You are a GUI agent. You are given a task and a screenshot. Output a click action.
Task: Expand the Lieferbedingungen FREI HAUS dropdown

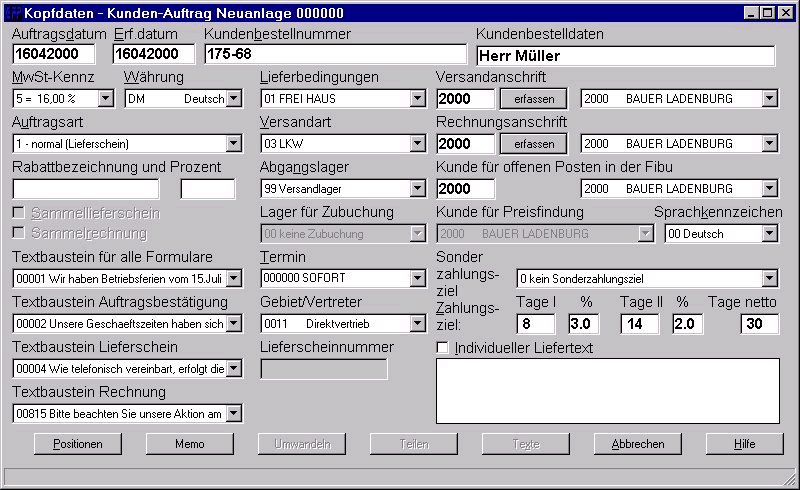click(x=417, y=99)
